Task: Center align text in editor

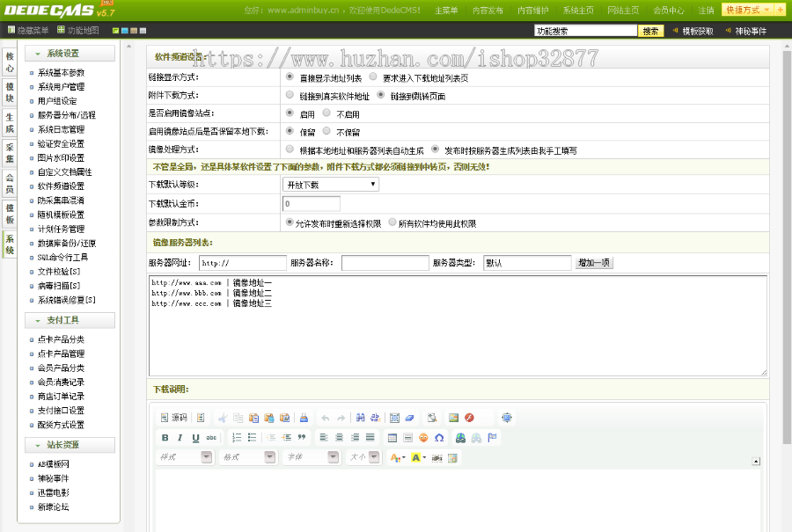Action: point(340,438)
